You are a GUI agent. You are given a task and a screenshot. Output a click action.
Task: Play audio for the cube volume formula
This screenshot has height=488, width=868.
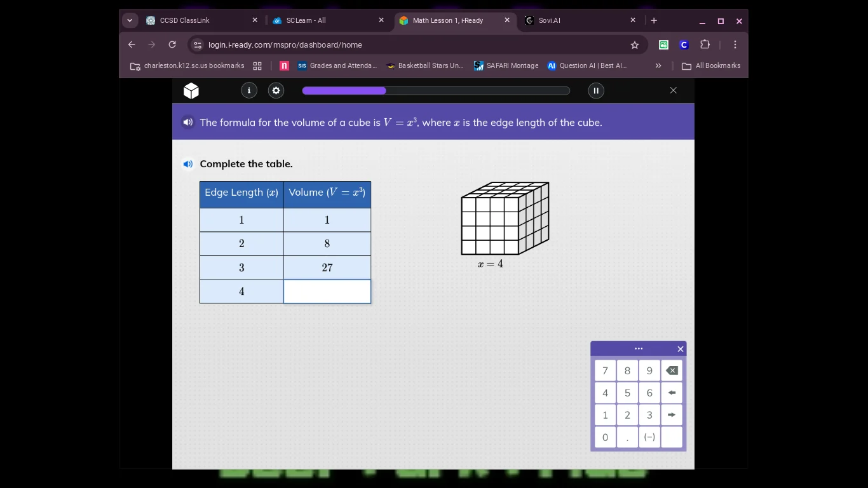pyautogui.click(x=187, y=122)
